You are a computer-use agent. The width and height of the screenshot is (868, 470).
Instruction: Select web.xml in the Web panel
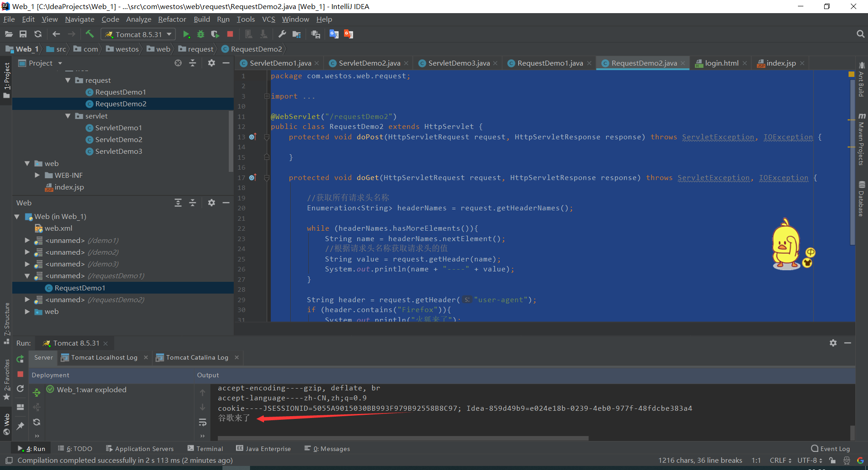point(54,228)
